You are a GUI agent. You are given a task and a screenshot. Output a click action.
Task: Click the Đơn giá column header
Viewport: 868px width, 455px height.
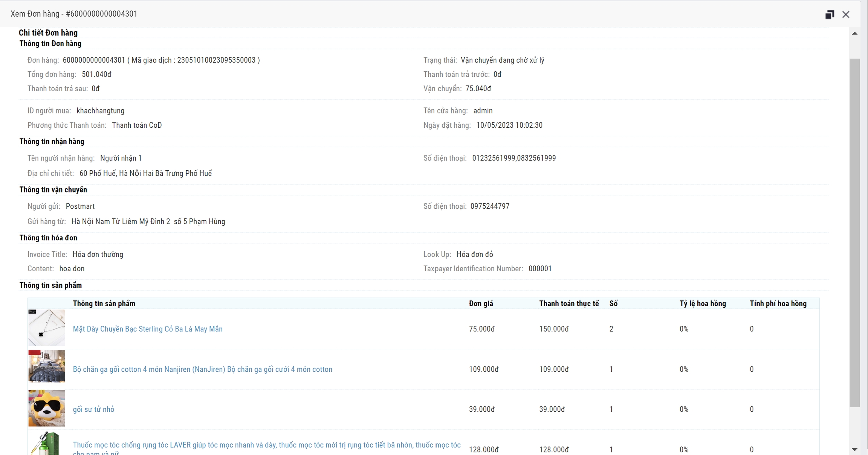coord(481,304)
